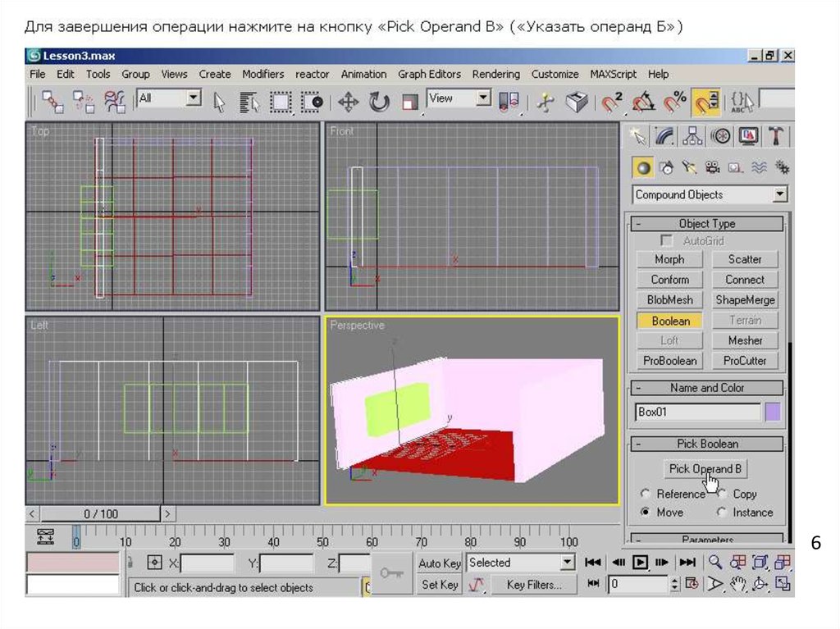The width and height of the screenshot is (840, 629).
Task: Choose the Instance radio option
Action: click(x=722, y=513)
